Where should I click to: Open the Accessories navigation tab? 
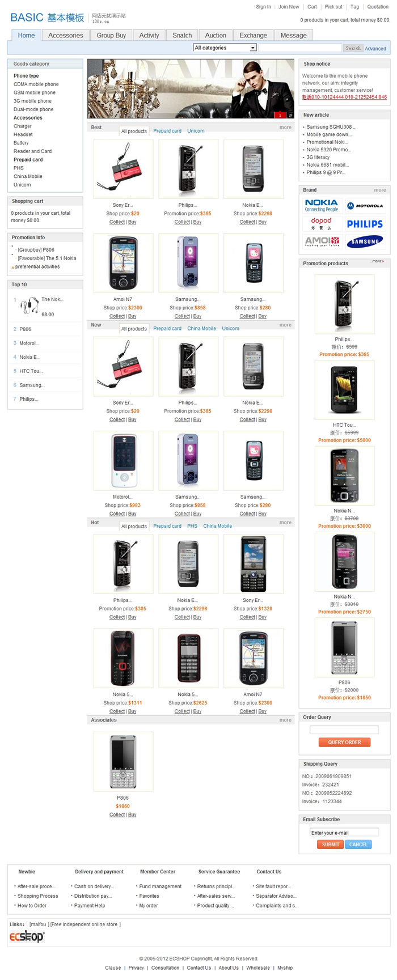66,35
